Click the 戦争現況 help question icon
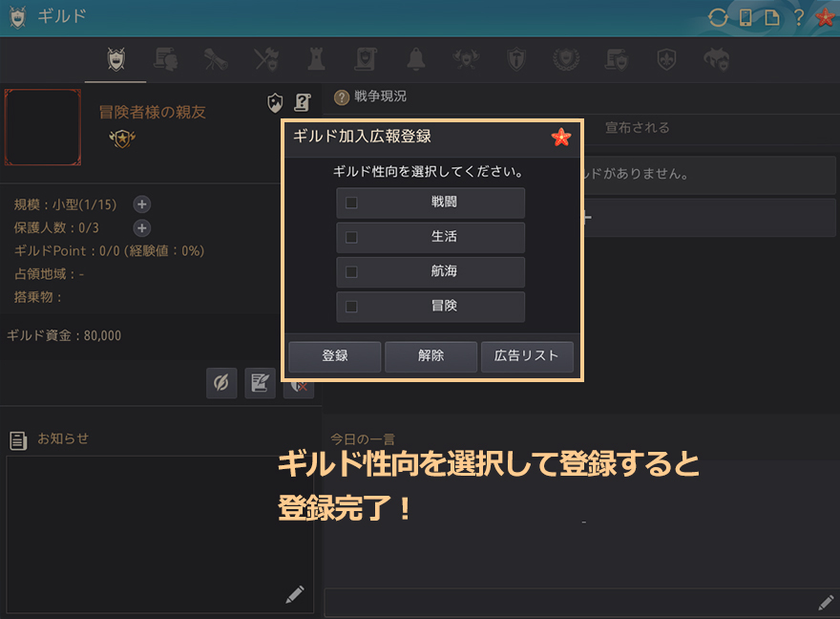 click(x=341, y=96)
